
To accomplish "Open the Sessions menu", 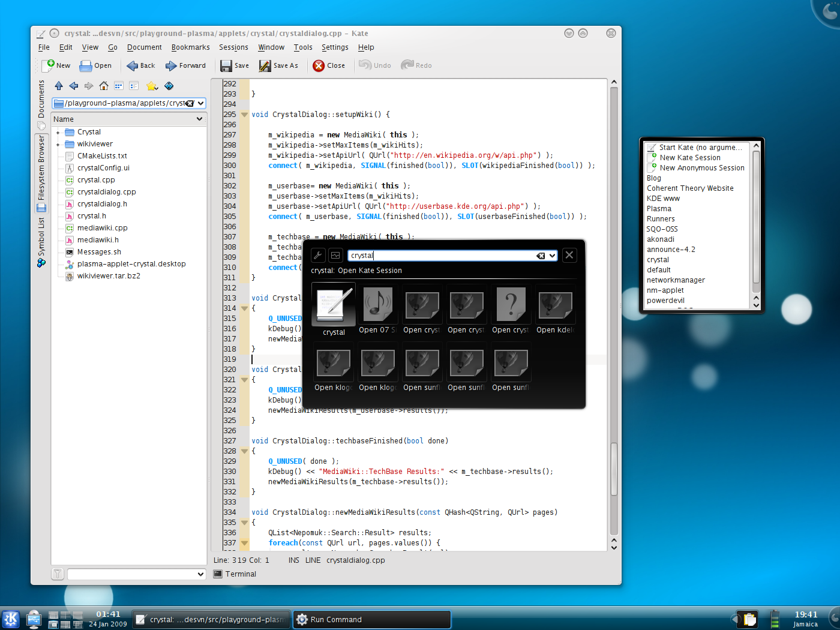I will pyautogui.click(x=233, y=47).
